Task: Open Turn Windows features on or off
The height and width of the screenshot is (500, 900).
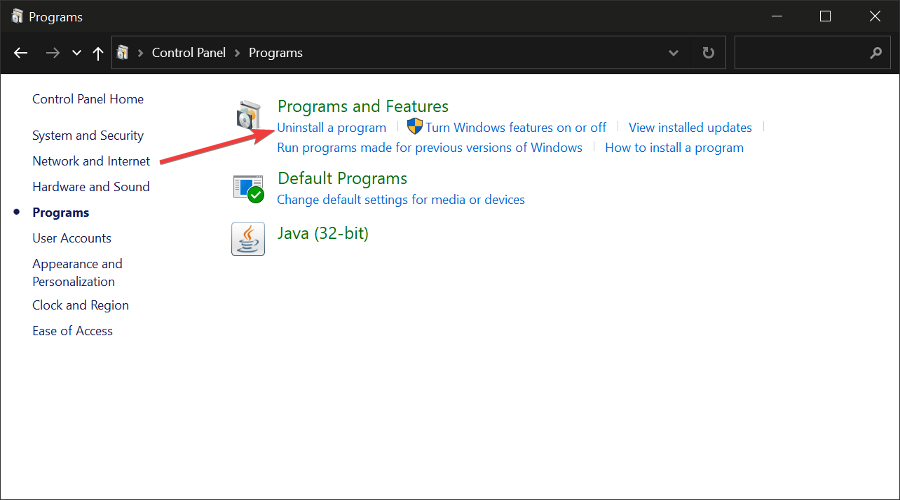Action: (515, 128)
